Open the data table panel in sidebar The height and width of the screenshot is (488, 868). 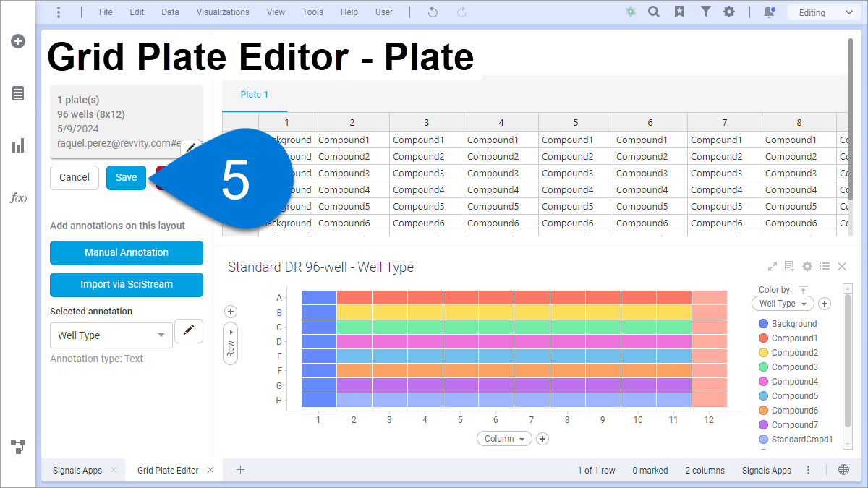tap(18, 93)
